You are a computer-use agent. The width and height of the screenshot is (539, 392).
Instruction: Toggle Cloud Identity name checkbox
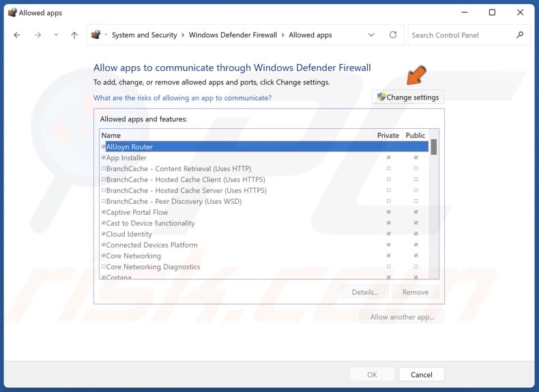click(x=104, y=234)
